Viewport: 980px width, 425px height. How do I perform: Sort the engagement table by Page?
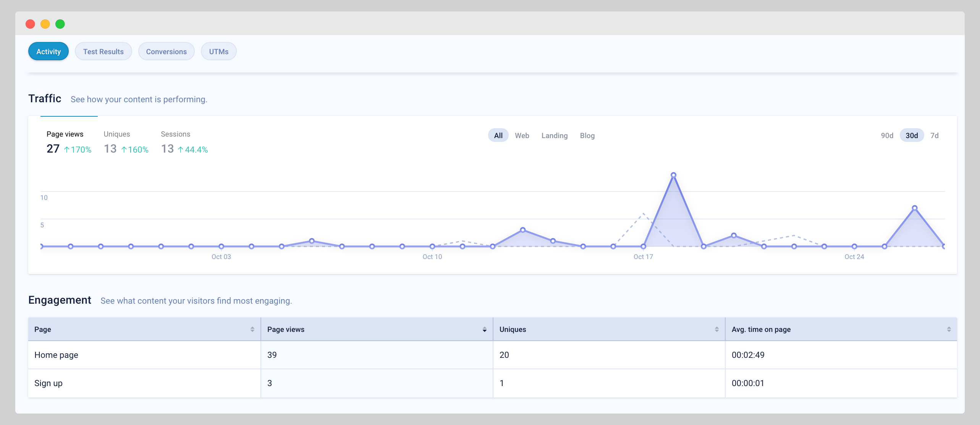pos(252,329)
